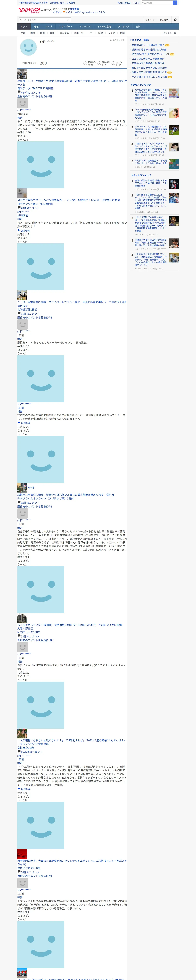196x980 pixels.
Task: Click the 購入履歴 button
Action: click(x=164, y=20)
